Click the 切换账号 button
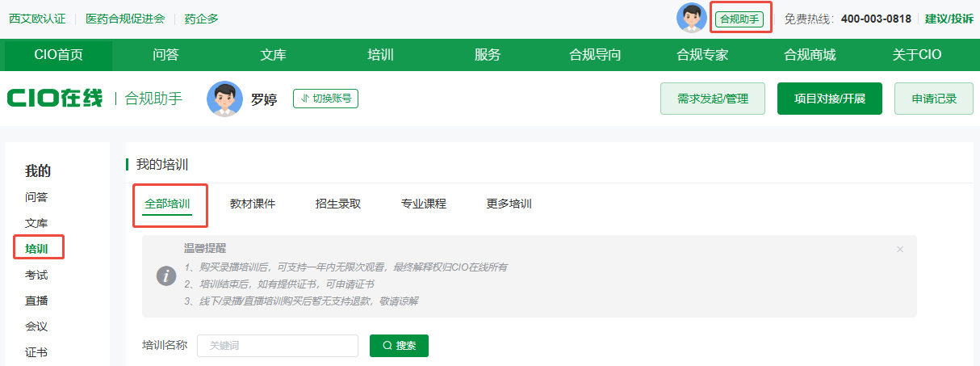 coord(325,99)
